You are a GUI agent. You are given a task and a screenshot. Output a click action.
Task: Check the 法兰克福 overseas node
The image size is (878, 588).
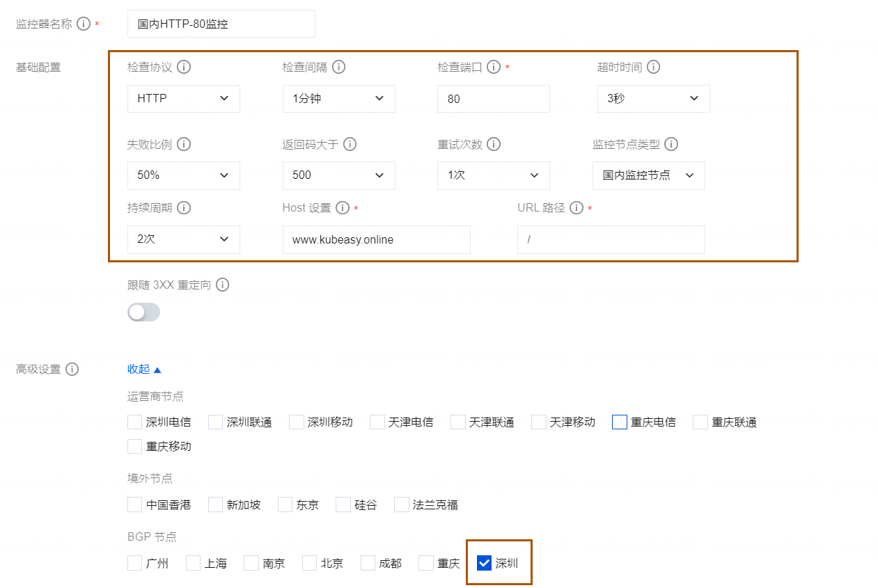402,504
